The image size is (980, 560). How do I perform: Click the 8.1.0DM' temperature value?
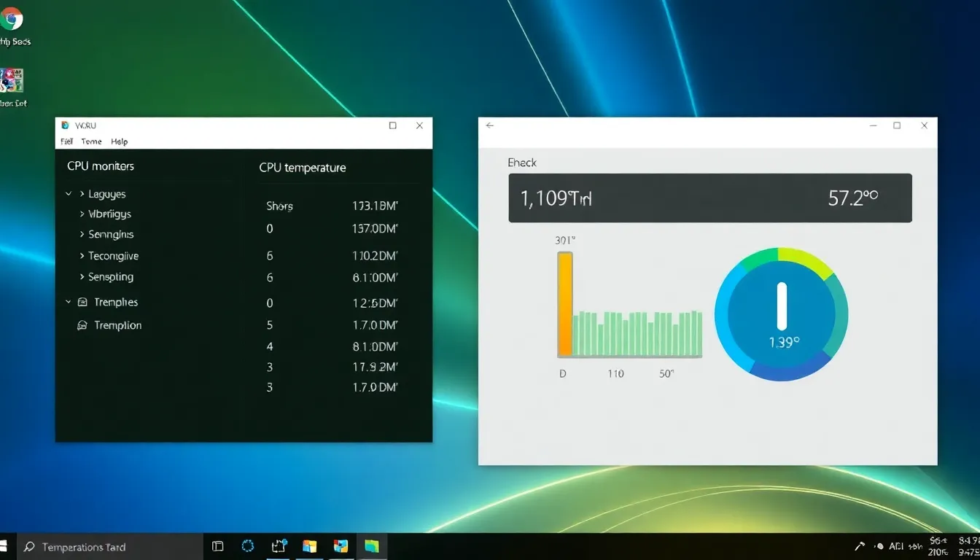point(375,346)
